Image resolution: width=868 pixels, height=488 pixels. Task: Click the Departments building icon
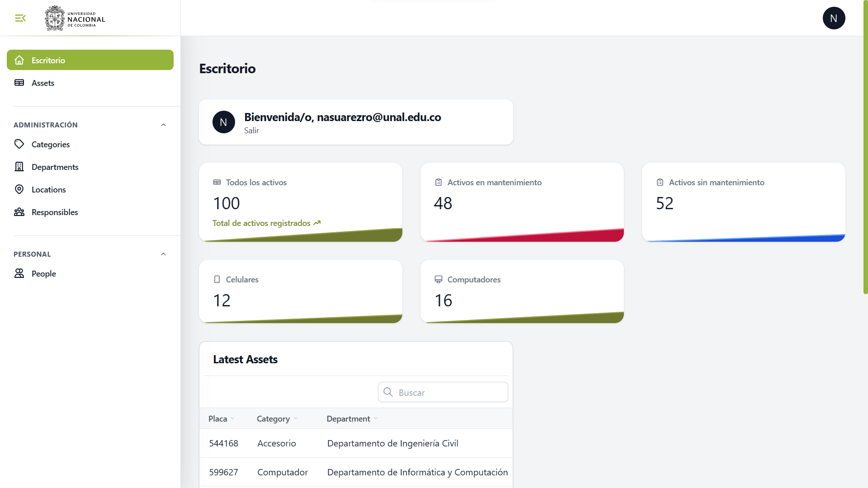click(x=19, y=167)
